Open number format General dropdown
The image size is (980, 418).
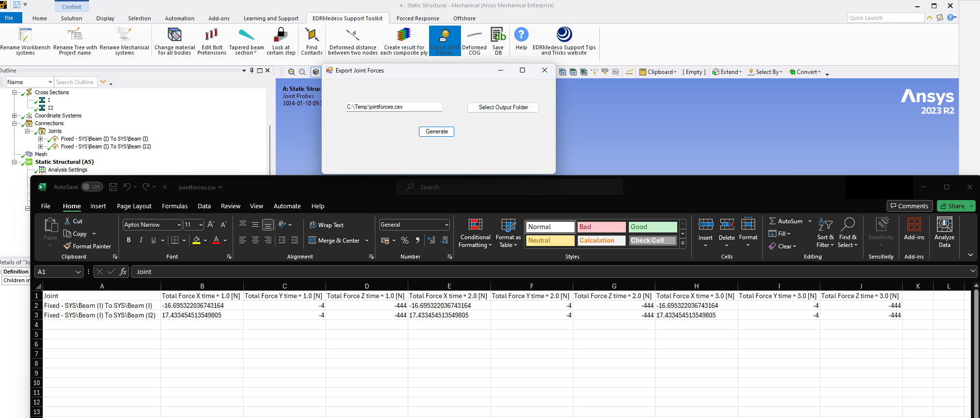click(446, 225)
